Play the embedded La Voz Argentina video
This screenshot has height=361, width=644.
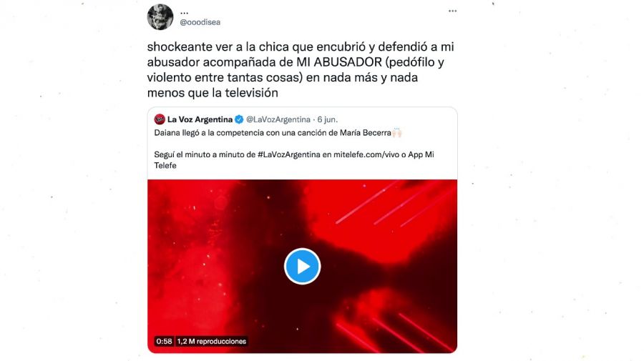302,266
